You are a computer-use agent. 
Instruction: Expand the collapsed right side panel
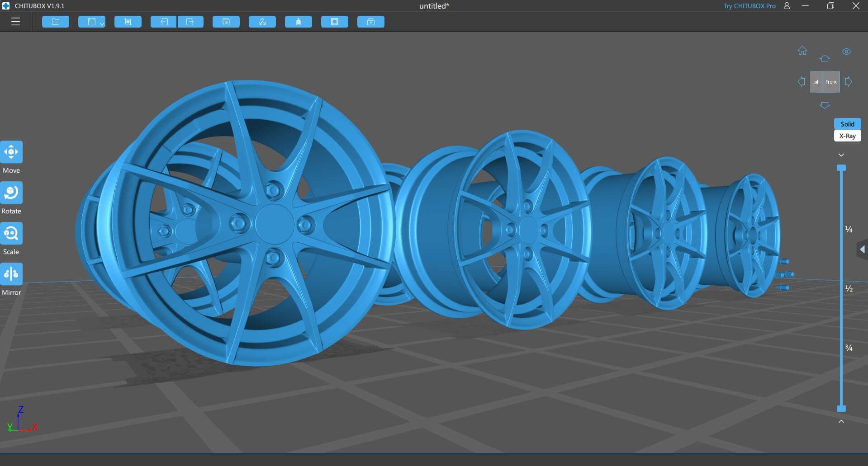[863, 249]
